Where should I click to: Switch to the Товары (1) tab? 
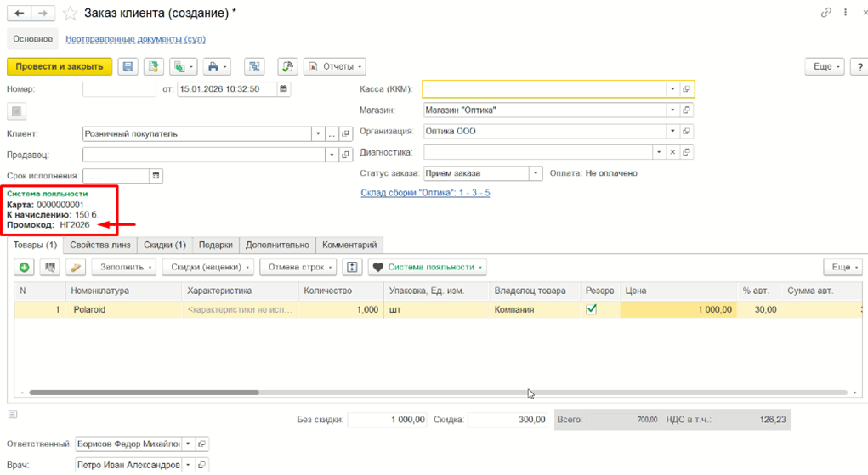35,245
